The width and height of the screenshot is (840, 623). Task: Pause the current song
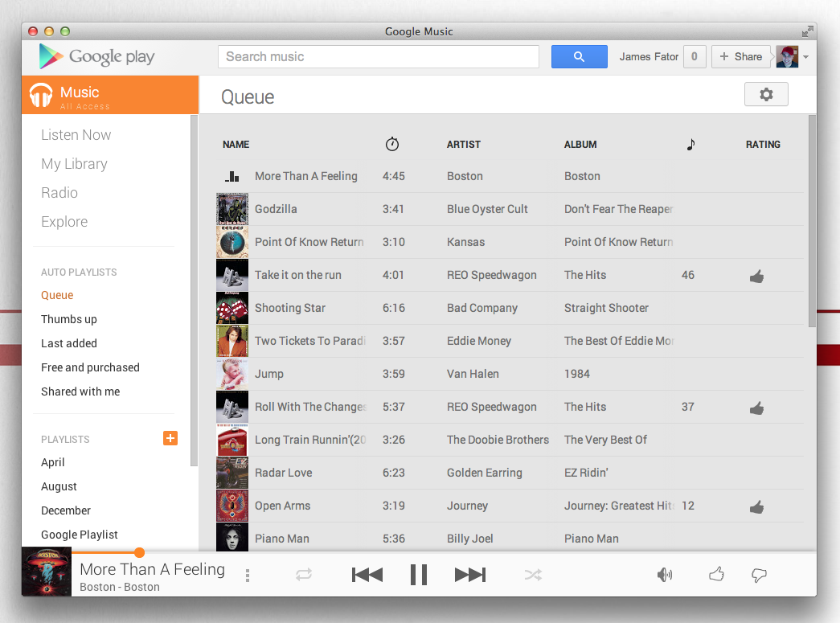[419, 575]
